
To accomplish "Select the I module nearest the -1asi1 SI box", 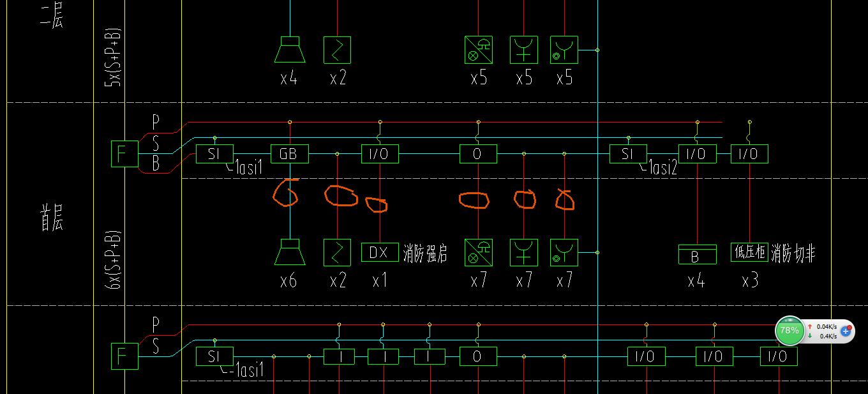I will [339, 356].
